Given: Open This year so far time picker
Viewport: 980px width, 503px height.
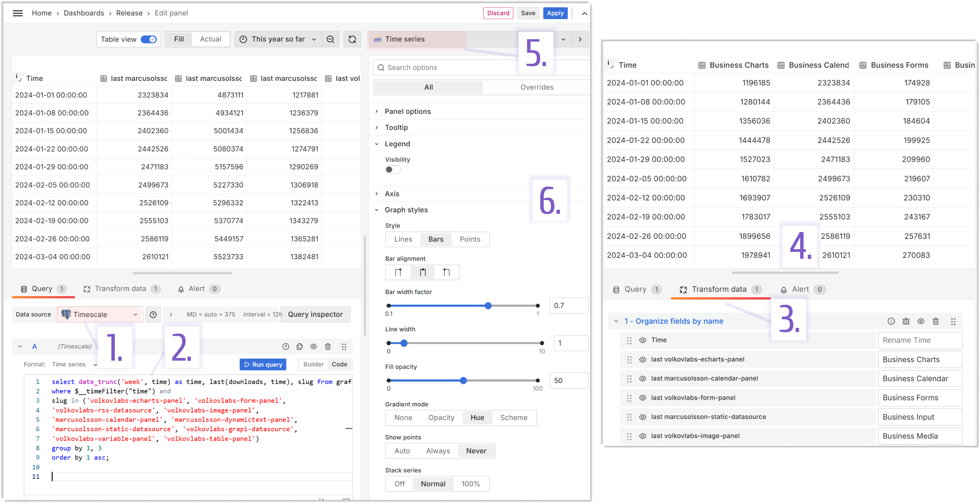Looking at the screenshot, I should [x=278, y=39].
